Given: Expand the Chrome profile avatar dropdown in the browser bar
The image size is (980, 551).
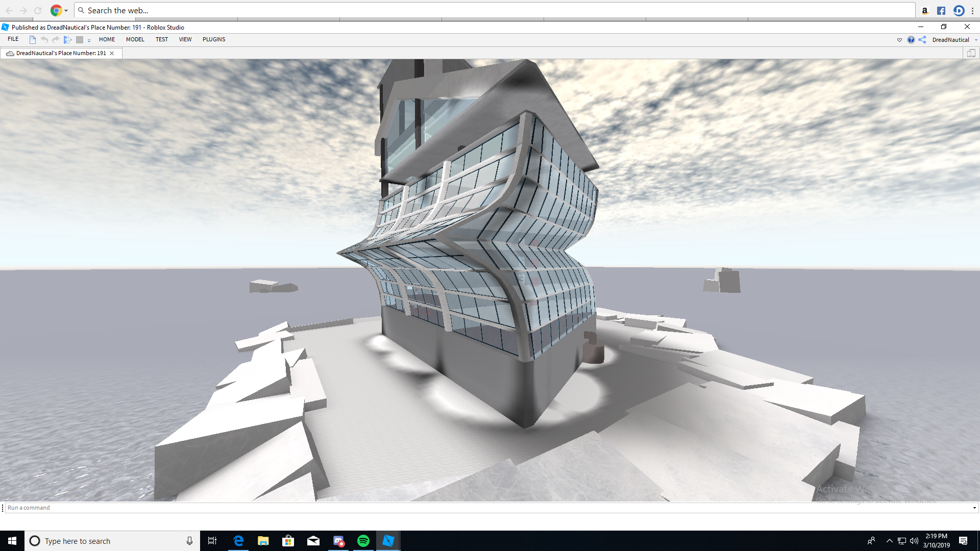Looking at the screenshot, I should 65,10.
